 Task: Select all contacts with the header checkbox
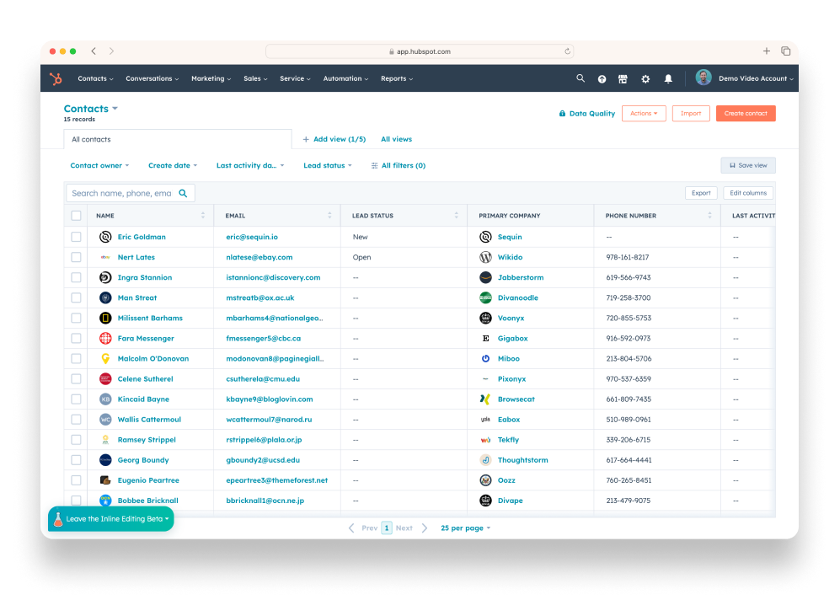coord(76,216)
